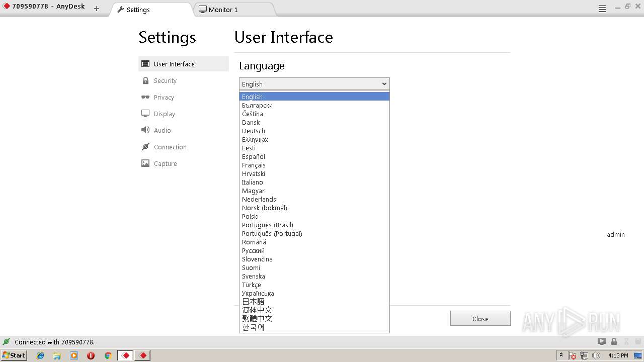Screen dimensions: 644x362
Task: Select 한국어 Korean language option
Action: [314, 327]
